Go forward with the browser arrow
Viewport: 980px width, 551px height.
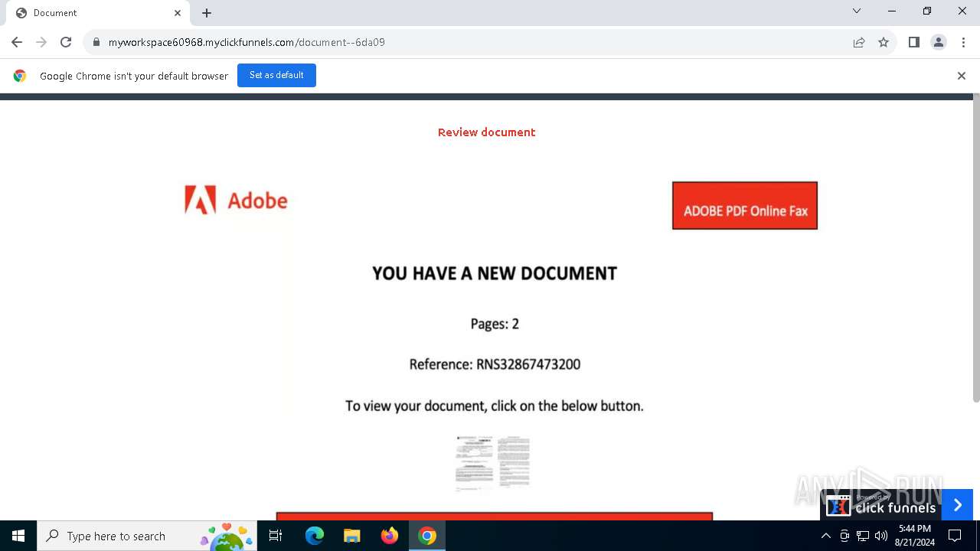[x=41, y=42]
